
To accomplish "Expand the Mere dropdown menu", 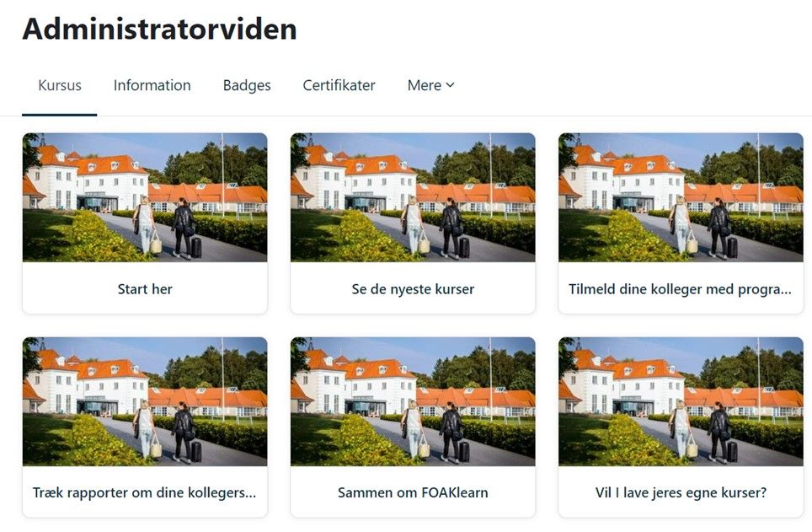I will [x=431, y=85].
